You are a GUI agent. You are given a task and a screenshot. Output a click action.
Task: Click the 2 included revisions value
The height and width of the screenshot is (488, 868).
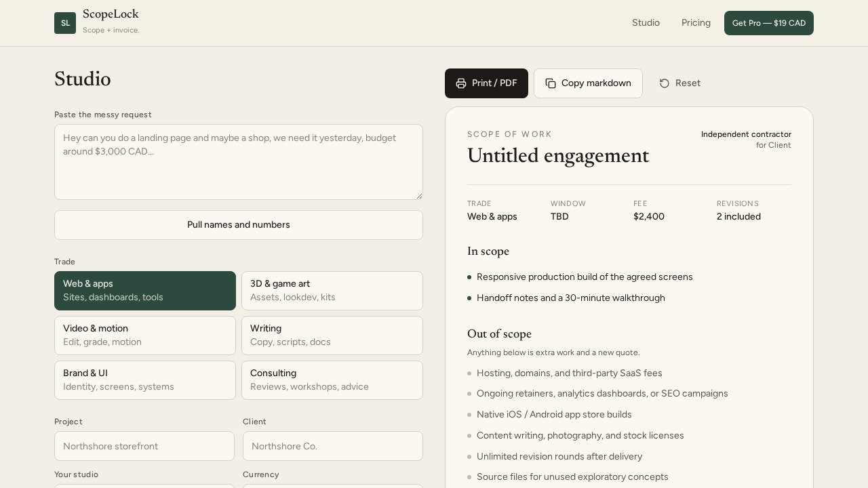click(x=738, y=217)
